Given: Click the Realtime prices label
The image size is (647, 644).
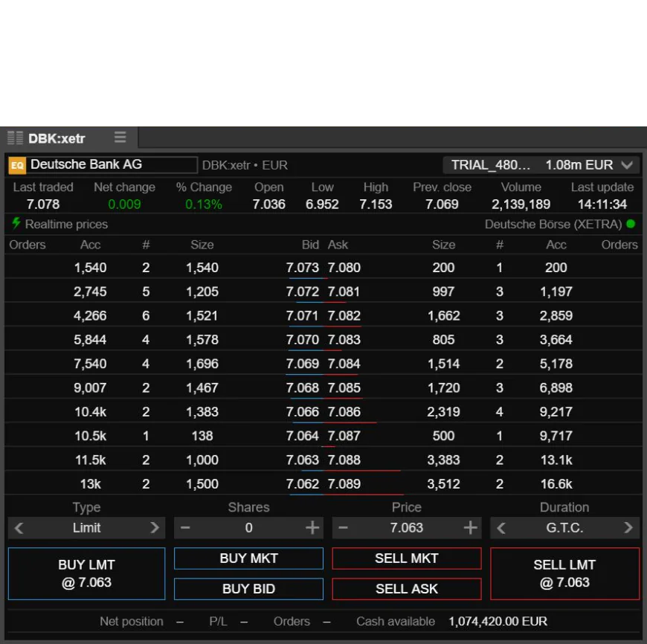Looking at the screenshot, I should tap(66, 224).
